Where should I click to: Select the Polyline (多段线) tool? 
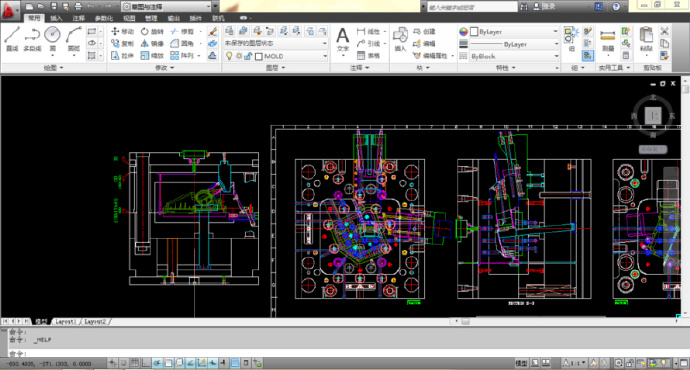pos(32,38)
